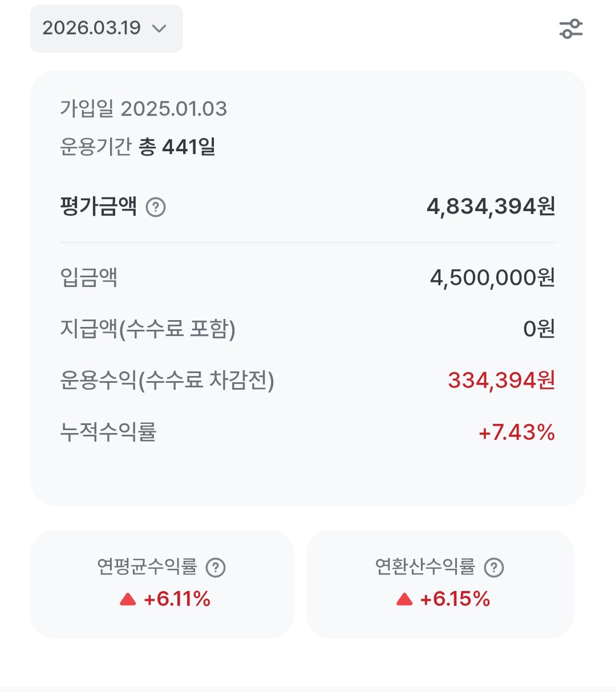Select the 평가금액 label
Viewport: 616px width, 692px height.
coord(99,206)
